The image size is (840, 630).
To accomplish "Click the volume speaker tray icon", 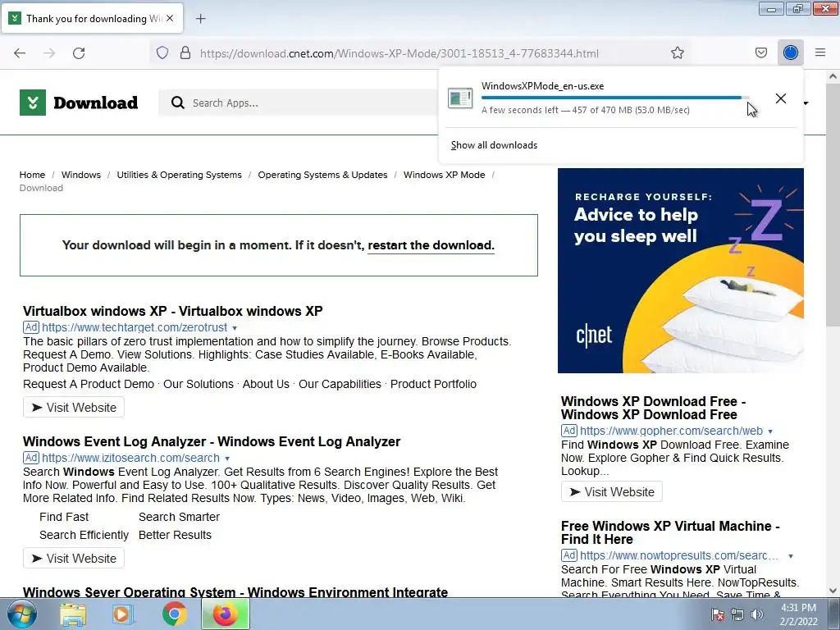I will click(x=756, y=614).
